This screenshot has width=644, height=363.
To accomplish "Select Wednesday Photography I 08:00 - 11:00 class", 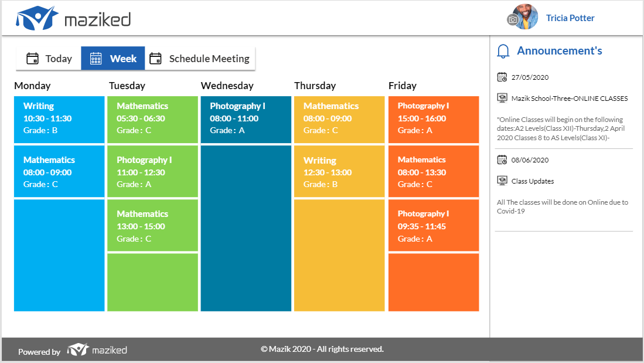I will tap(246, 120).
